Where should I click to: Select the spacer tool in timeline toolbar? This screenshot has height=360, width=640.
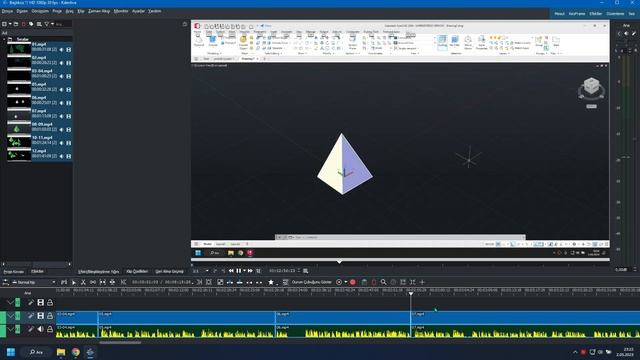point(93,282)
